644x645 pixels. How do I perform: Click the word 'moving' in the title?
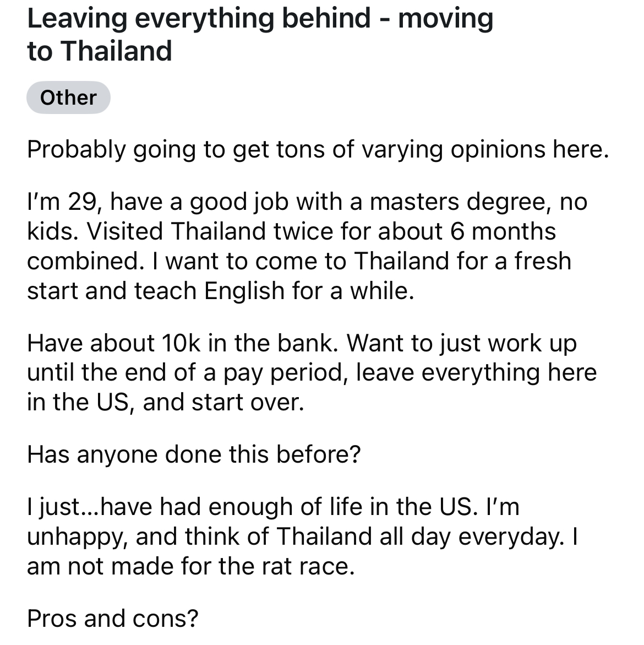445,20
